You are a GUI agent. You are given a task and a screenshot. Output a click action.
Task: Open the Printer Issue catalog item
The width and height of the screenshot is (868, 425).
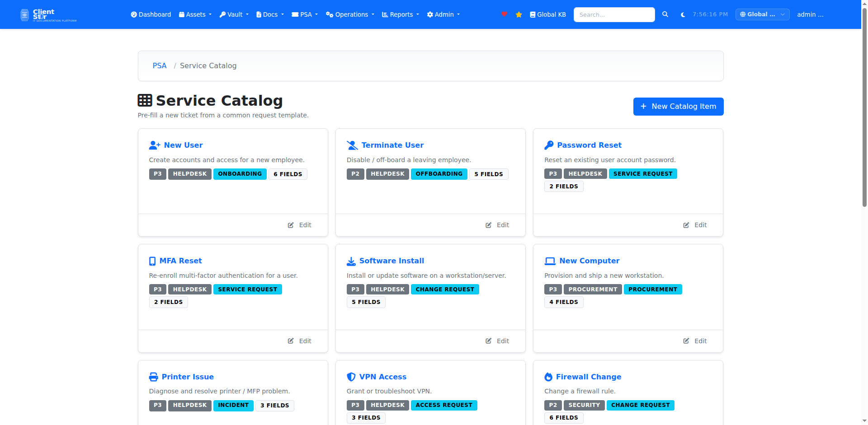click(188, 377)
